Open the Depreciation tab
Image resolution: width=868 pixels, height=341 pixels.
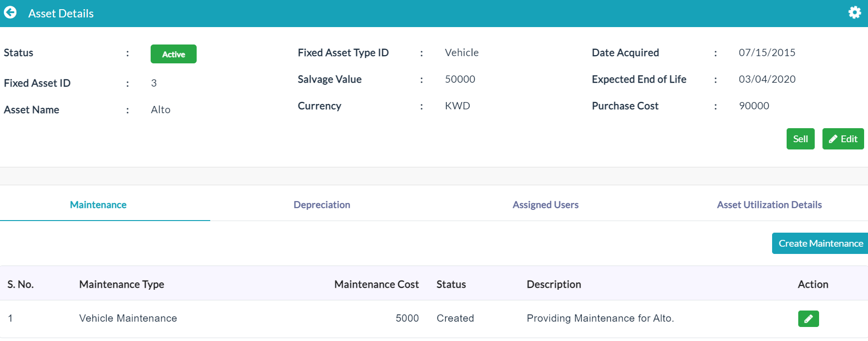[322, 205]
